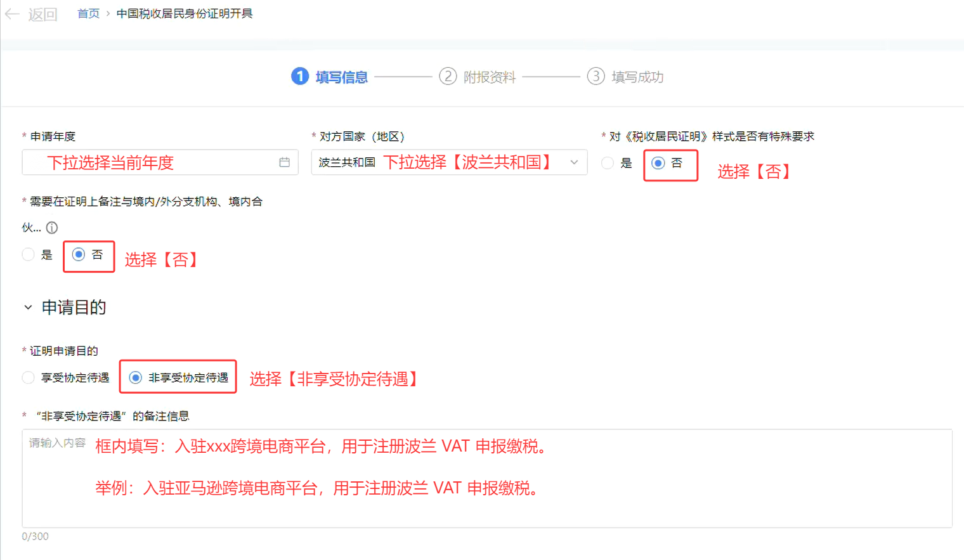Click the back arrow icon
The height and width of the screenshot is (560, 964).
click(12, 14)
